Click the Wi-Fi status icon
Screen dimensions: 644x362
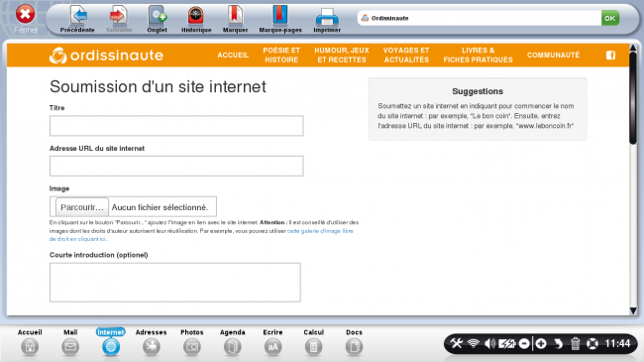coord(474,343)
